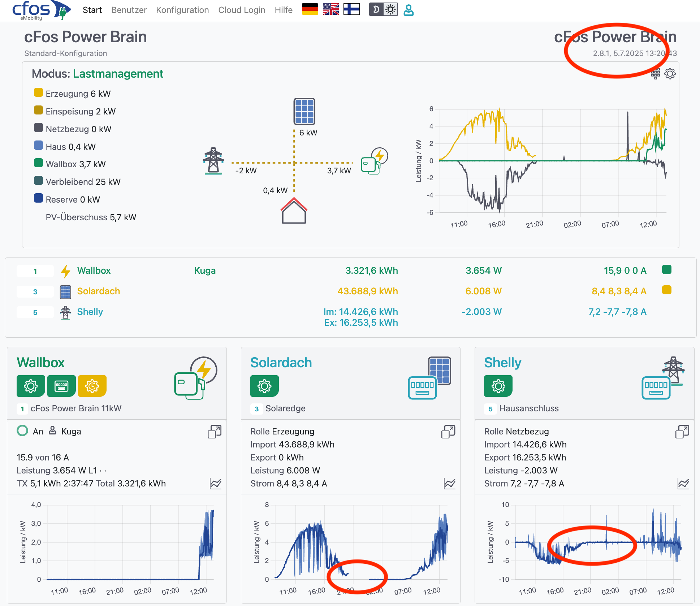This screenshot has width=700, height=606.
Task: Switch language to German flag
Action: point(310,9)
